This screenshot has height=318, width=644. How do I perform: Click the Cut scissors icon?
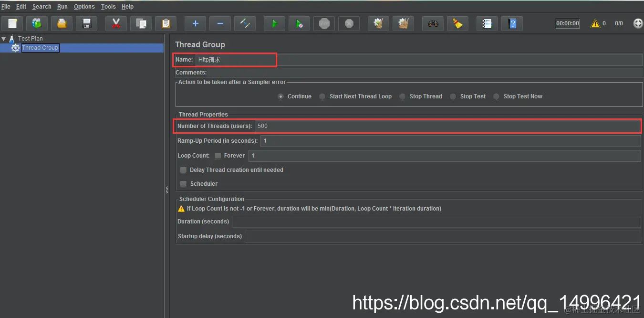(116, 23)
